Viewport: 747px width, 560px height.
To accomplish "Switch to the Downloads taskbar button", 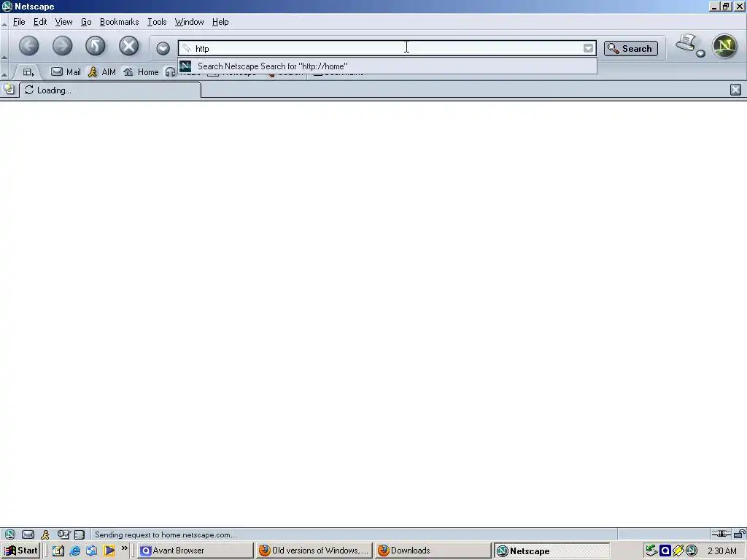I will click(433, 551).
